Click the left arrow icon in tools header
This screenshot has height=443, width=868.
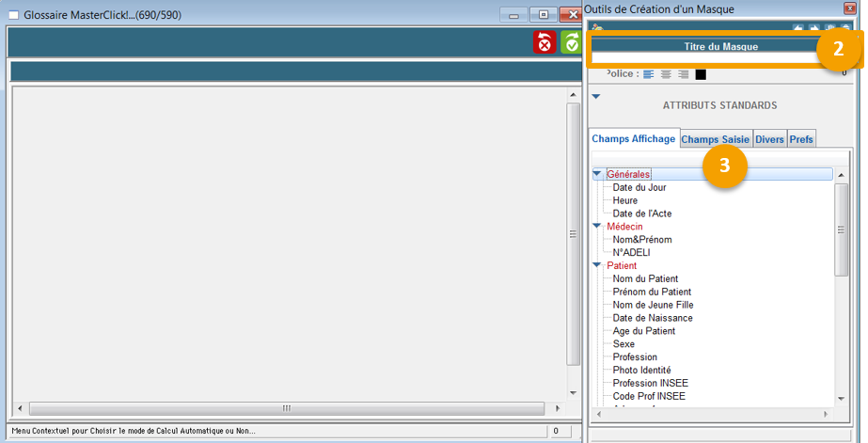(798, 29)
